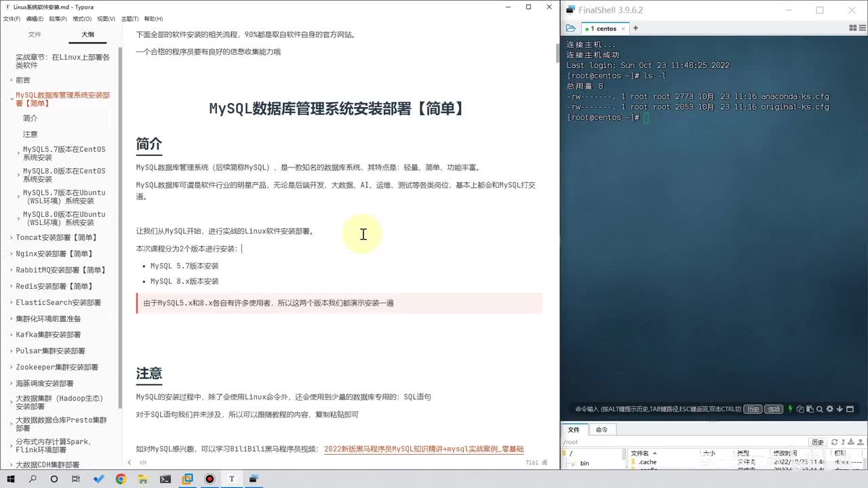Screen dimensions: 868x488
Task: Open the Cortana circle on the taskbar
Action: (54, 479)
